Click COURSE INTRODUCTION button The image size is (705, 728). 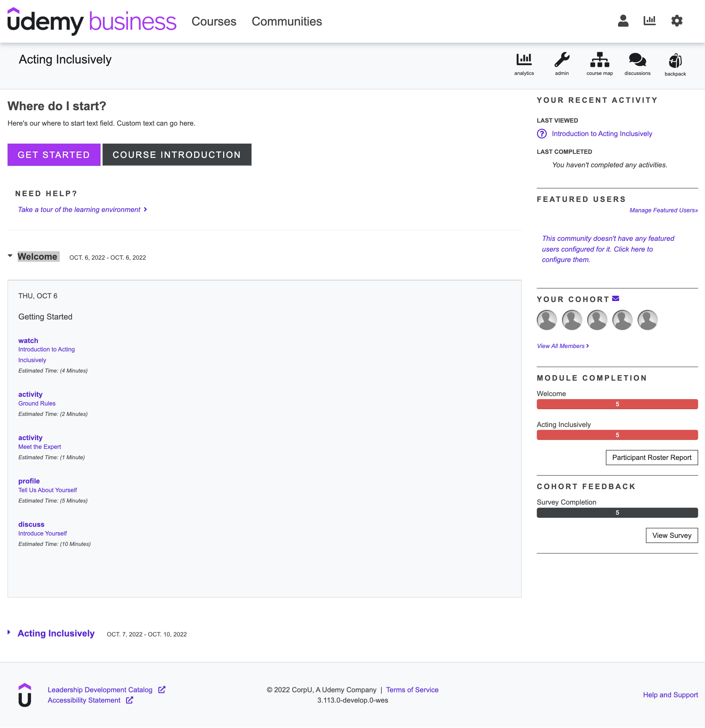click(176, 154)
